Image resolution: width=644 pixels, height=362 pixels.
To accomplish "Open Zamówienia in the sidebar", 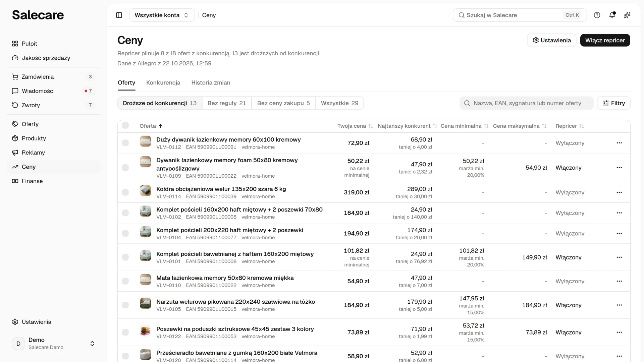I will coord(54,77).
